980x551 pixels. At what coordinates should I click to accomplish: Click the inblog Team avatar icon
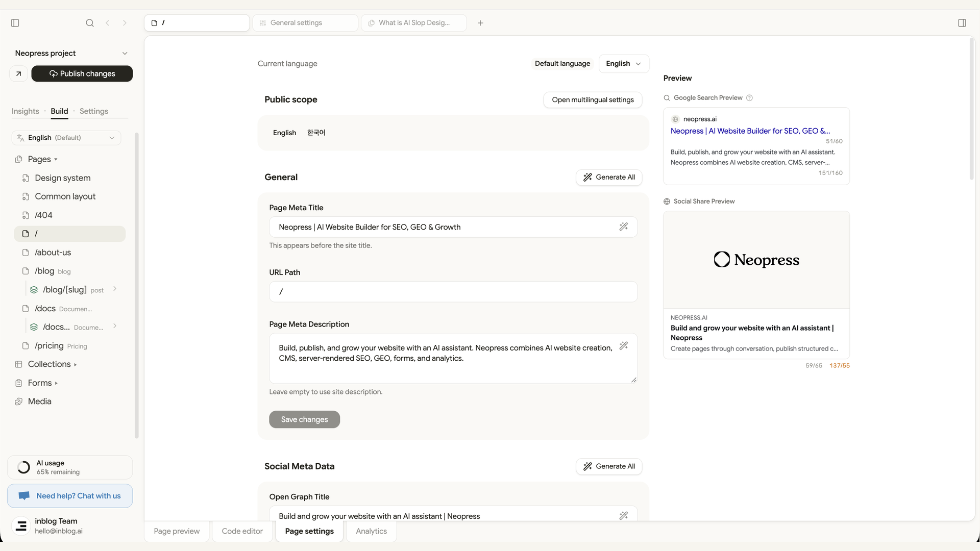click(21, 526)
